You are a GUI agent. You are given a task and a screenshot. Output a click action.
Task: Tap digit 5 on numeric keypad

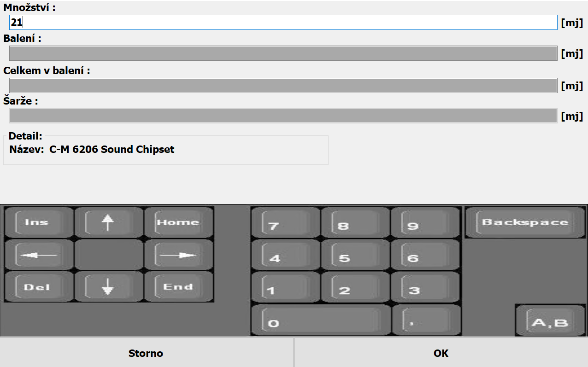point(356,256)
